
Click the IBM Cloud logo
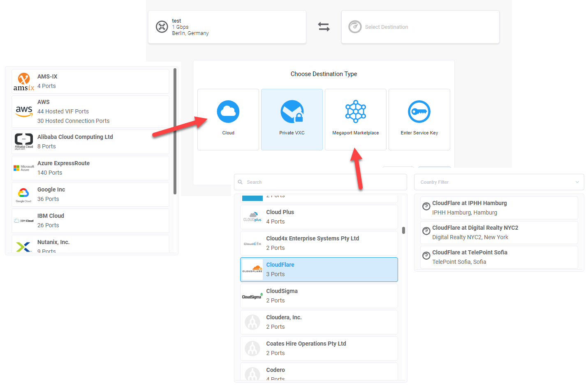point(24,221)
